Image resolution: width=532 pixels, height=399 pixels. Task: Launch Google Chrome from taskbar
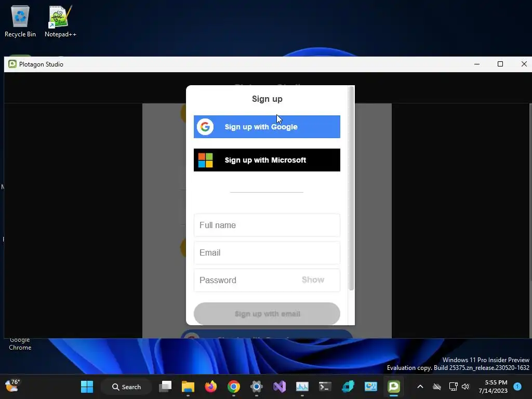click(x=233, y=387)
